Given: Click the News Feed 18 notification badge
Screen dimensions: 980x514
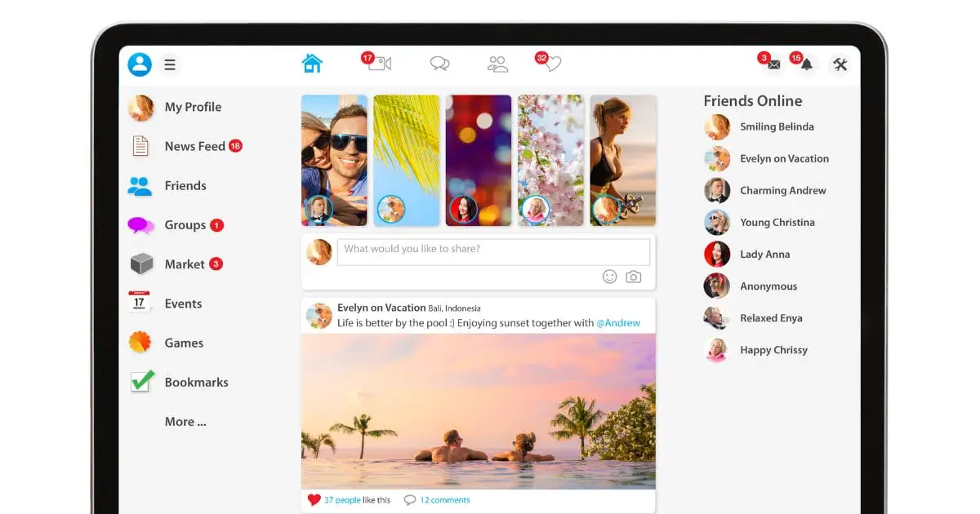Looking at the screenshot, I should click(235, 146).
